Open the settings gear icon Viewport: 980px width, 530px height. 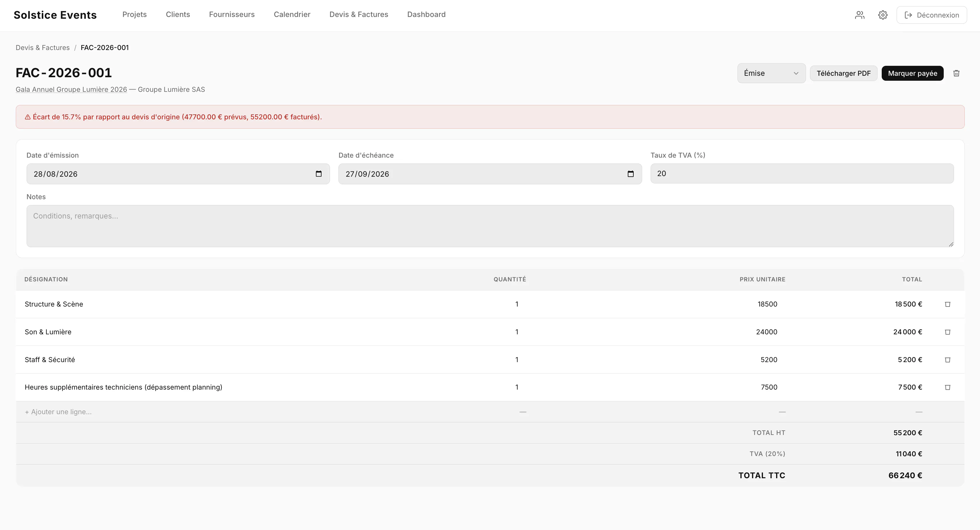[883, 15]
